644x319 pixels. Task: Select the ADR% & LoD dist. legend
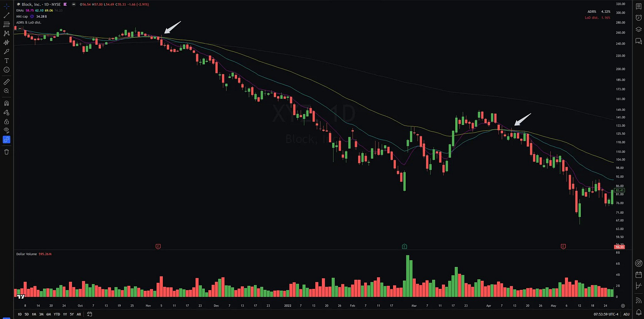[29, 22]
